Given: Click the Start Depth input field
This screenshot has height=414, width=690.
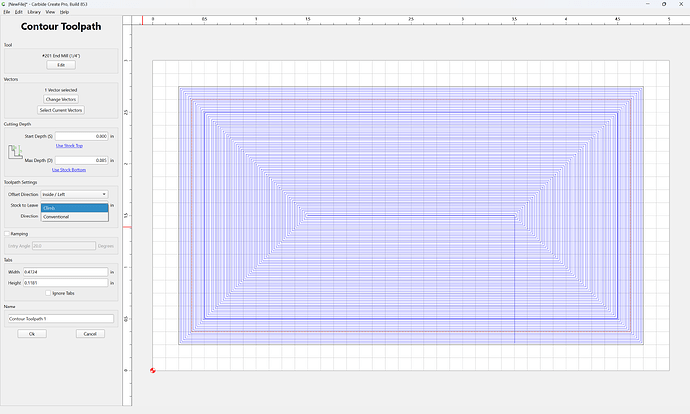Looking at the screenshot, I should pos(81,136).
